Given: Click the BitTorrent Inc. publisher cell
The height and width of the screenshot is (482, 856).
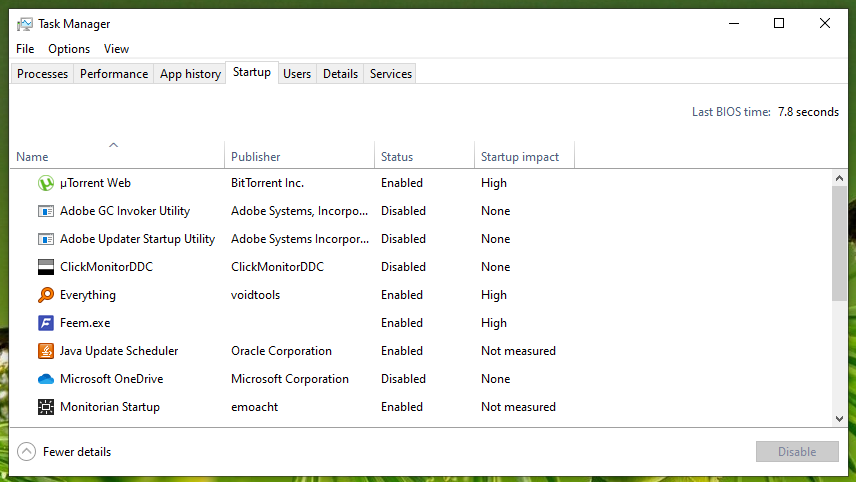Looking at the screenshot, I should [268, 183].
